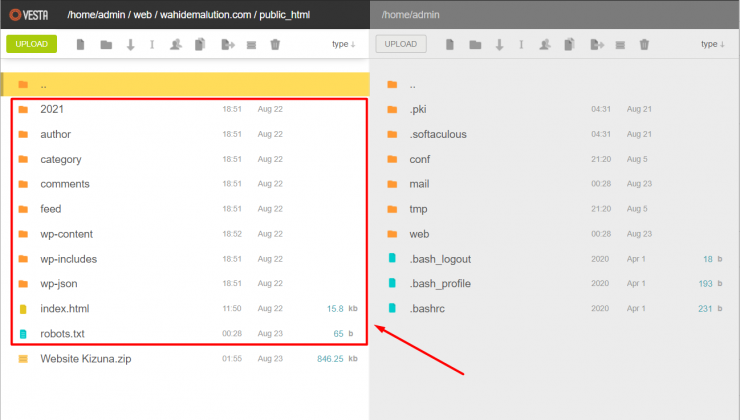740x420 pixels.
Task: Click copy icon in left panel toolbar
Action: coord(200,44)
